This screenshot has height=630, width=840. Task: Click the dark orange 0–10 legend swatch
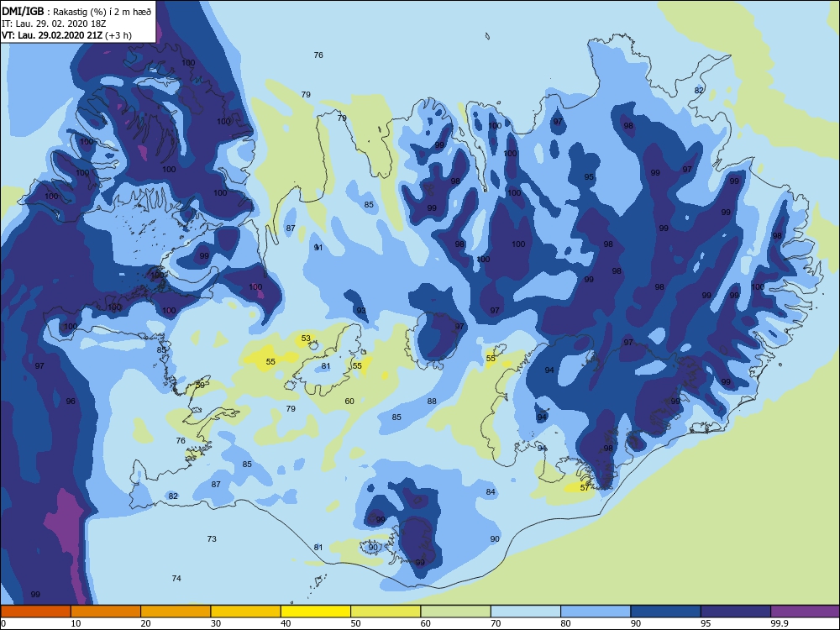(x=35, y=612)
